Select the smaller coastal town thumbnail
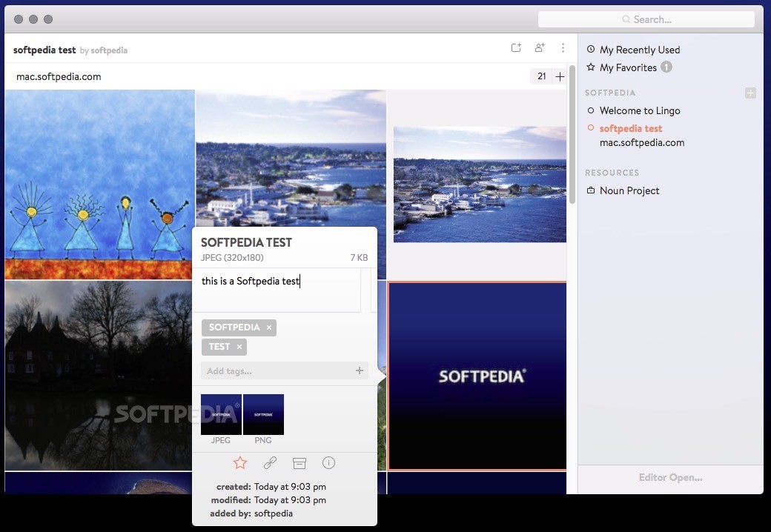Viewport: 771px width, 532px height. tap(480, 184)
